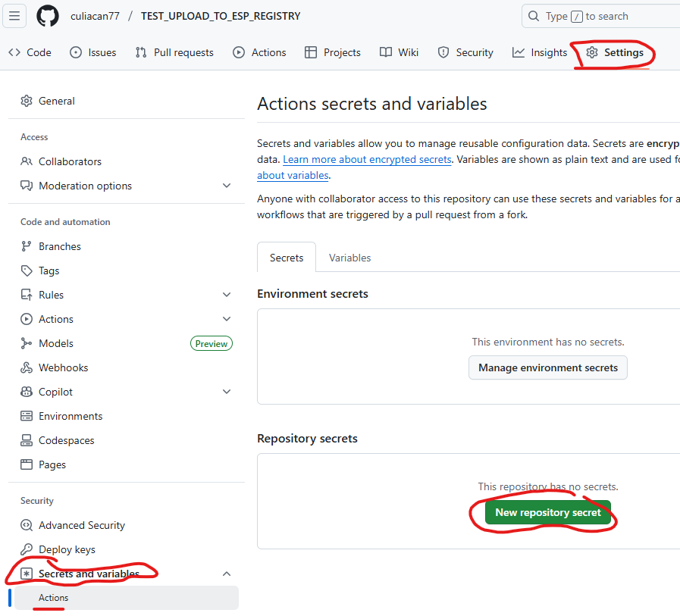Click the GitHub logo icon

click(x=48, y=16)
